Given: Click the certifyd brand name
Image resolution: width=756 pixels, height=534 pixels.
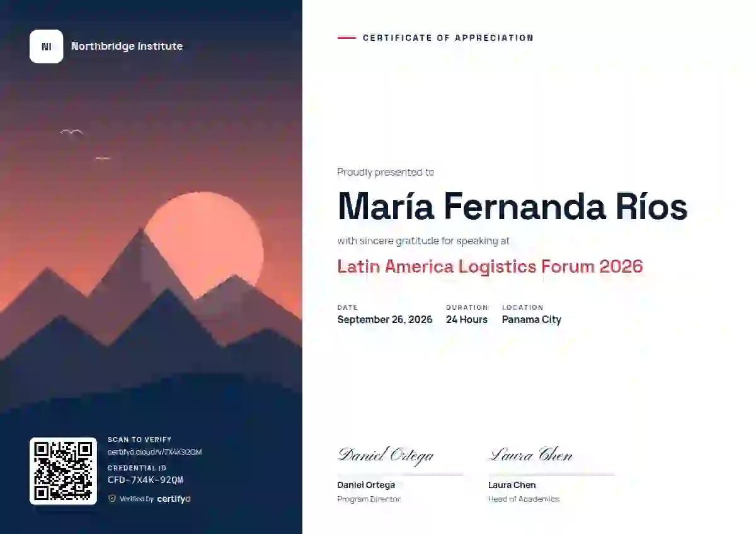Looking at the screenshot, I should pos(174,499).
